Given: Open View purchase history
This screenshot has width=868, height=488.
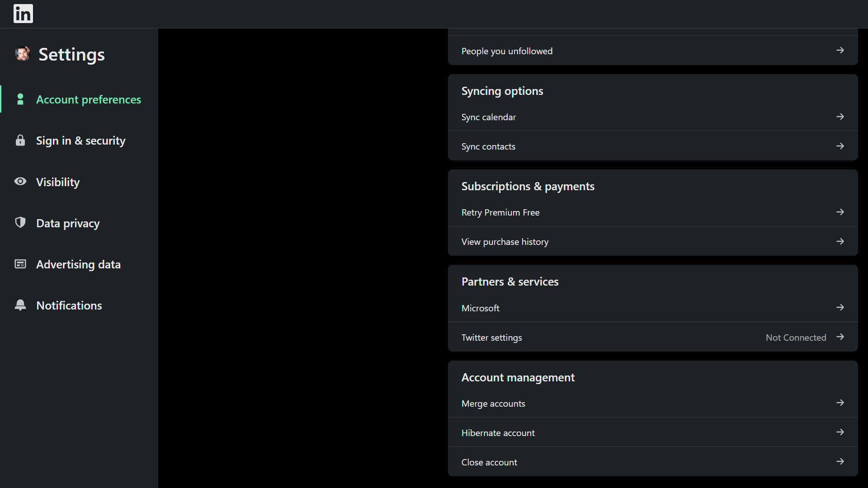Looking at the screenshot, I should click(505, 242).
